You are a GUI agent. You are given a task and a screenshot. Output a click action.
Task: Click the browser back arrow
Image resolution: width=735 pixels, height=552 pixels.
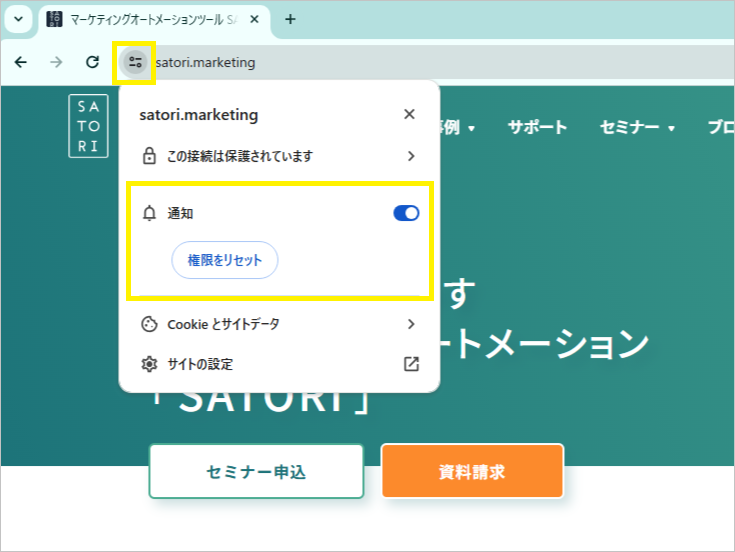(21, 62)
